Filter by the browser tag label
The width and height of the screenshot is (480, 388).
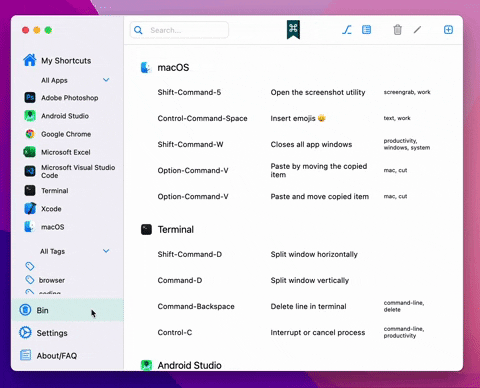point(52,280)
